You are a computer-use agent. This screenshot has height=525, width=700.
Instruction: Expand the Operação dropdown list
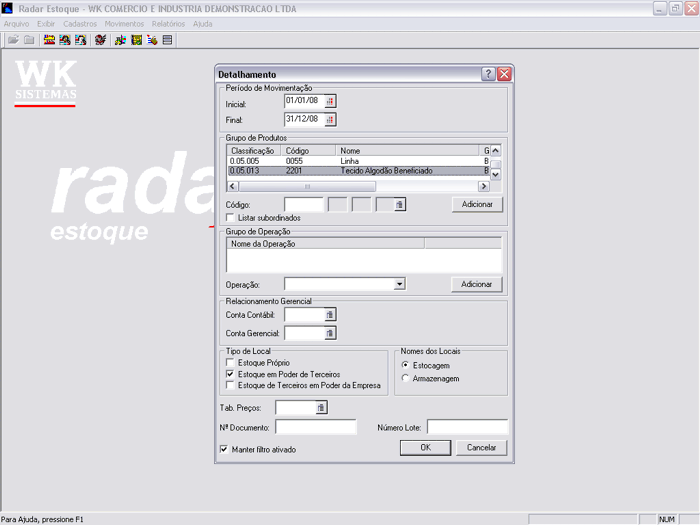(x=400, y=284)
